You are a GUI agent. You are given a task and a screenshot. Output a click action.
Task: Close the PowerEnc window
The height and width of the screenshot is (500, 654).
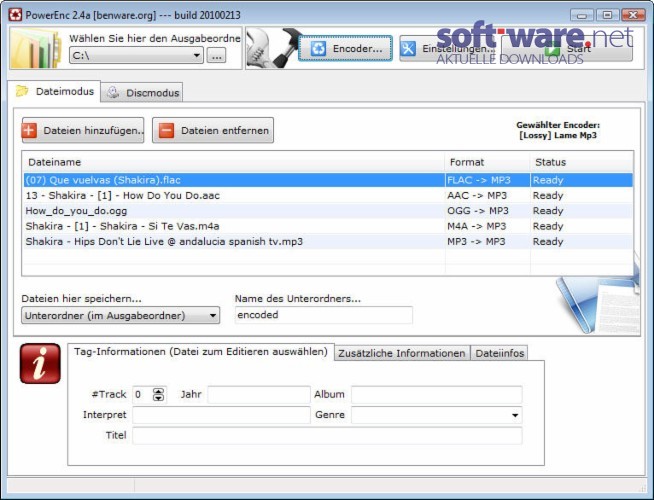click(x=633, y=15)
